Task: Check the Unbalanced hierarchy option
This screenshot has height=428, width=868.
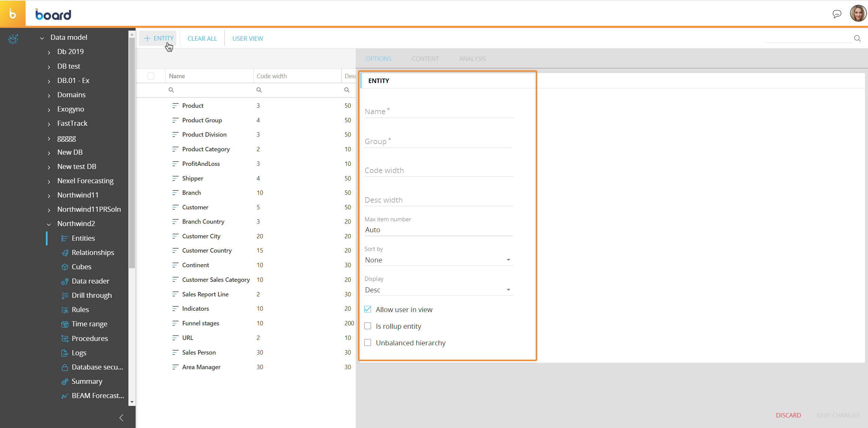Action: pyautogui.click(x=368, y=343)
